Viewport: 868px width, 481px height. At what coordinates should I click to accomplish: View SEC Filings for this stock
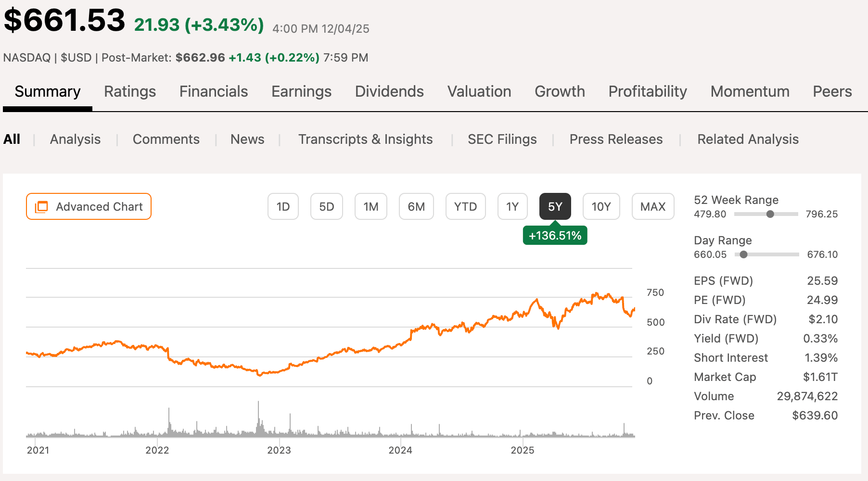(502, 139)
